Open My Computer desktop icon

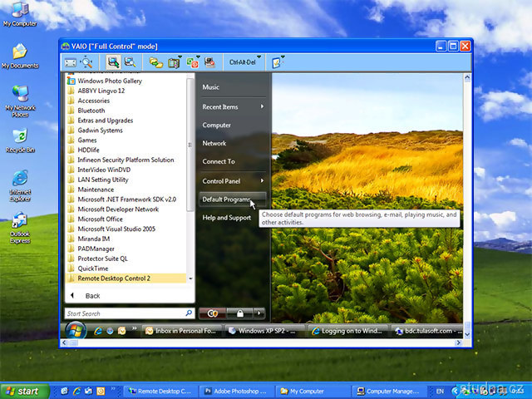coord(18,11)
